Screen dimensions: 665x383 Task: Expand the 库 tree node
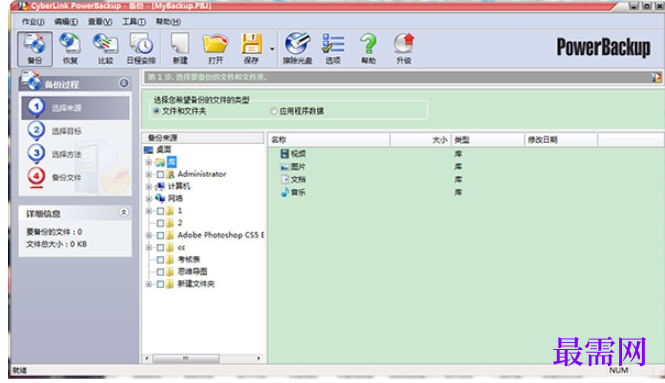click(x=148, y=162)
